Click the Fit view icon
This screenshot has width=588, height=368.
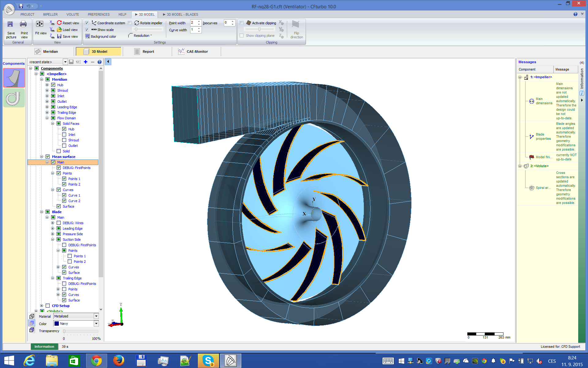40,24
